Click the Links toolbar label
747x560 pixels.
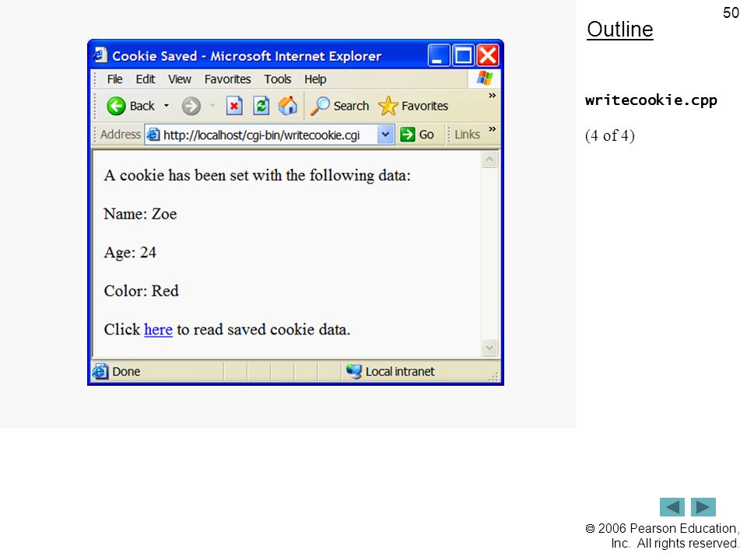[468, 135]
